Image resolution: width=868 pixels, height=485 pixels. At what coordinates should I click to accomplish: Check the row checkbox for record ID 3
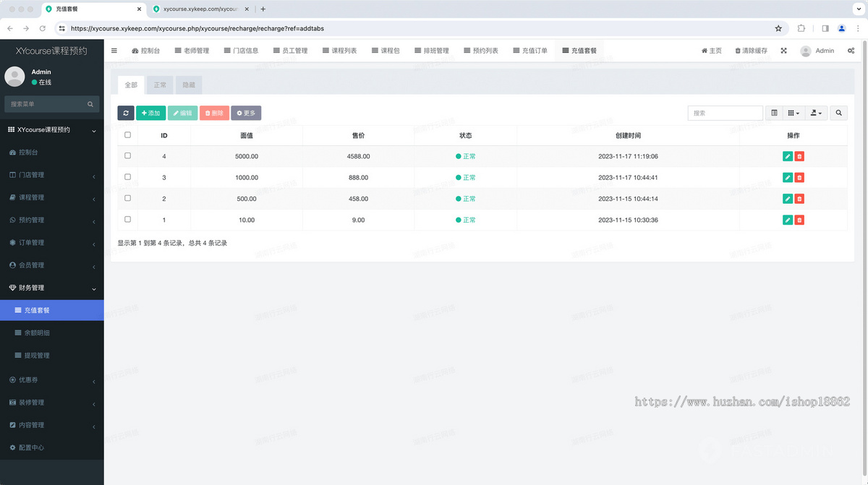pos(127,177)
